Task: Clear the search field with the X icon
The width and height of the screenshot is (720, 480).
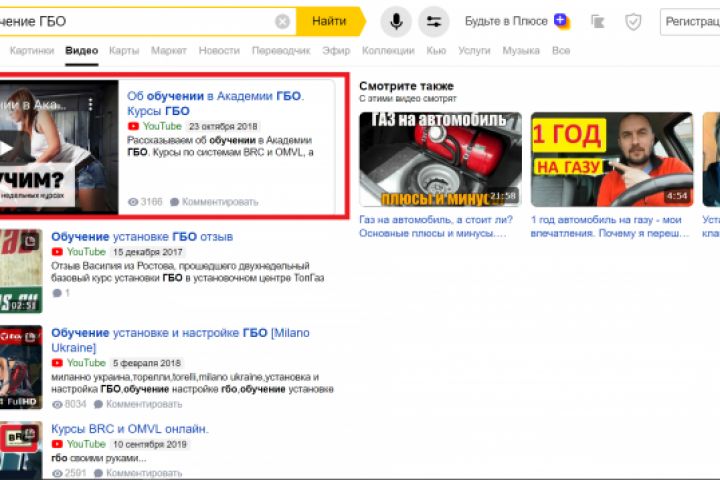Action: [x=282, y=21]
